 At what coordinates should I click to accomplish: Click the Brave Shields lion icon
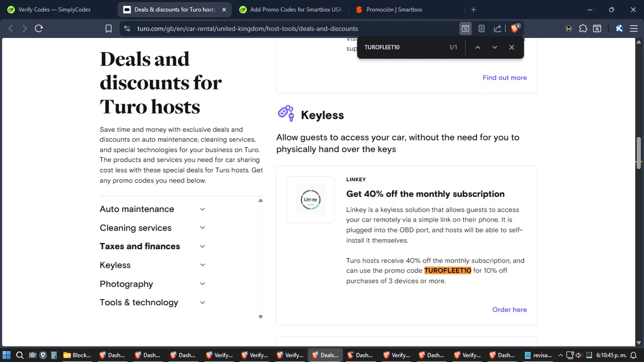point(514,28)
